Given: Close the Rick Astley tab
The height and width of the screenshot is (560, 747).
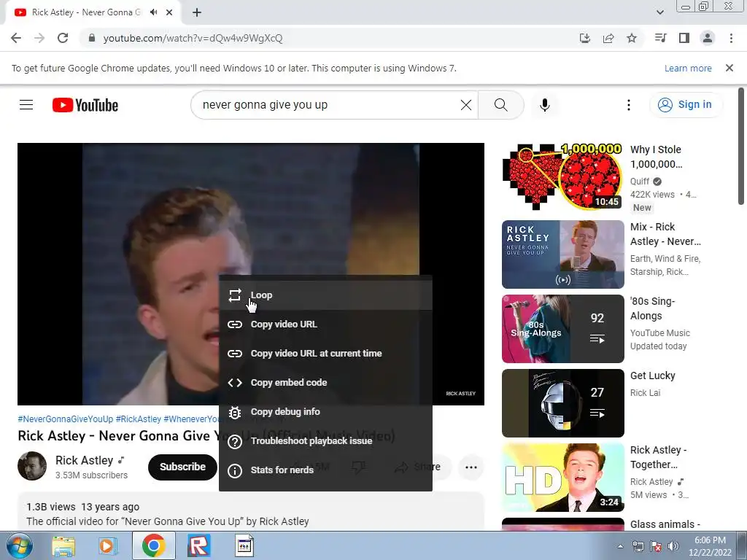Looking at the screenshot, I should pos(169,12).
